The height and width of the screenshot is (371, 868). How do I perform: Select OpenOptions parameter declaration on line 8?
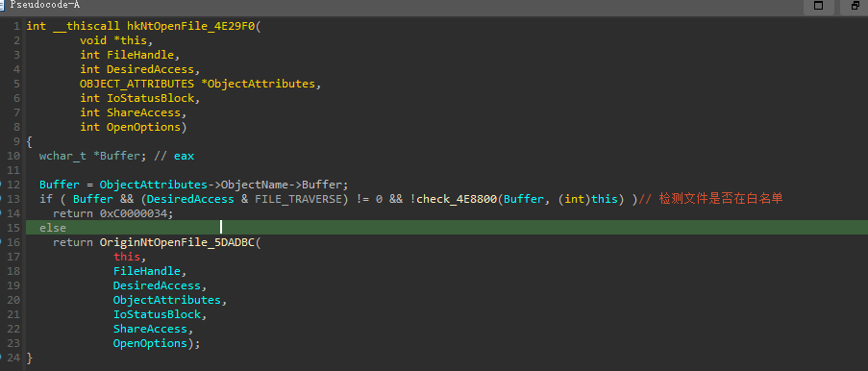click(130, 127)
